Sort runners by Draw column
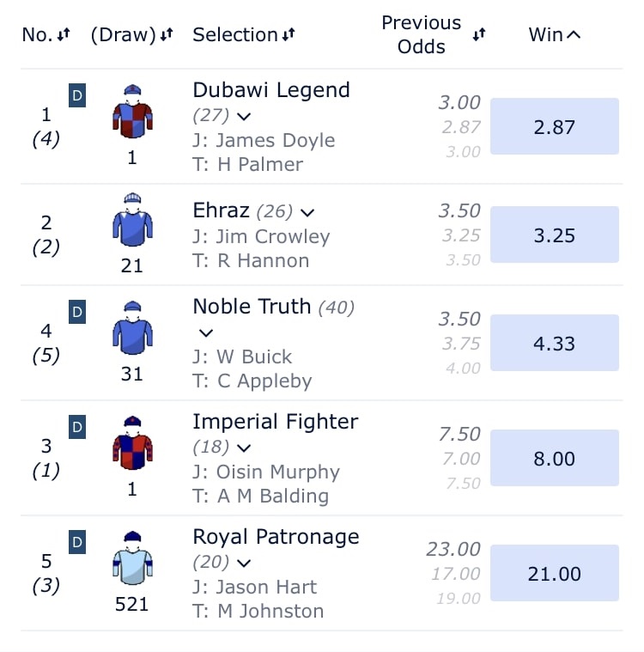This screenshot has height=652, width=644. pyautogui.click(x=132, y=35)
